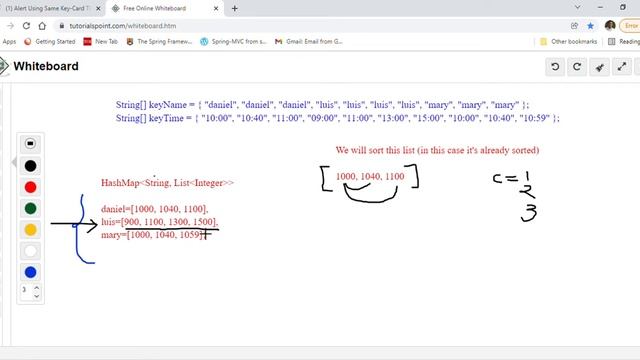Image resolution: width=640 pixels, height=360 pixels.
Task: Open the Spring-MVC bookmark
Action: click(233, 42)
